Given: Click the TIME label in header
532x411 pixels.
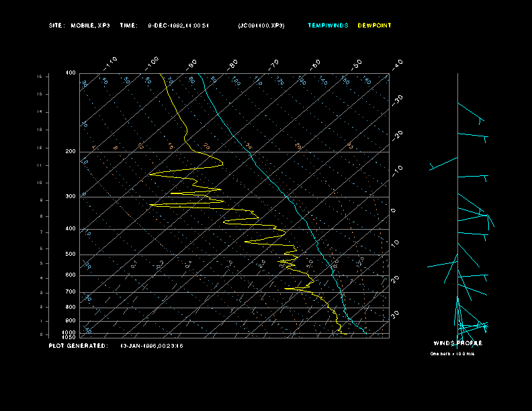Looking at the screenshot, I should point(128,26).
